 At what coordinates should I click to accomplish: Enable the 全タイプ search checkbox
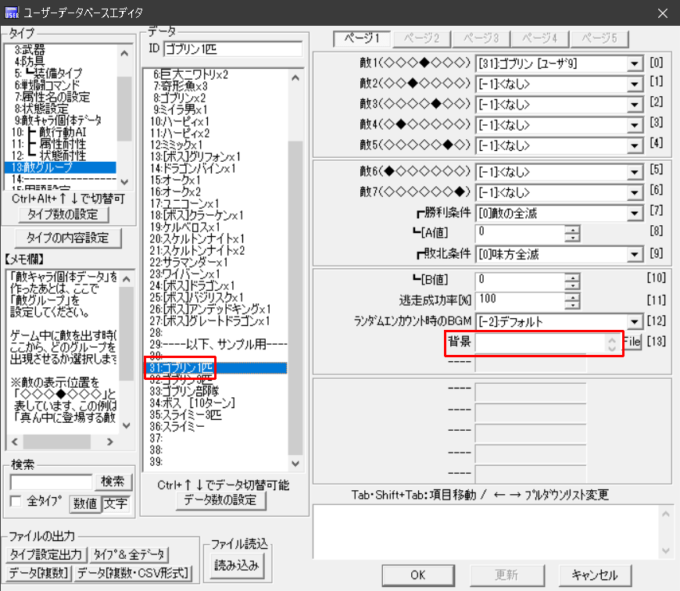16,500
